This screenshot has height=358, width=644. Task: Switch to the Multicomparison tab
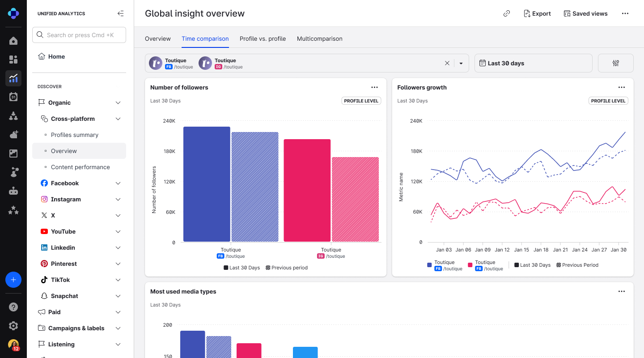pyautogui.click(x=319, y=38)
